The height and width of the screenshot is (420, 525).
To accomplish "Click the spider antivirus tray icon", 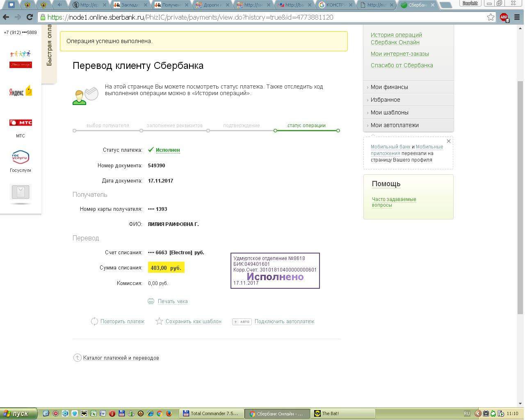I will pos(486,413).
